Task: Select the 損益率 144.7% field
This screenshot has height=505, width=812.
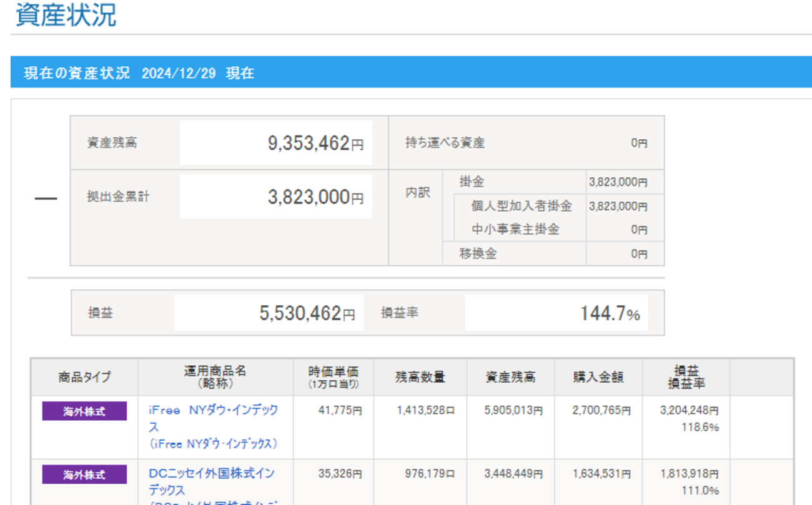Action: [x=556, y=313]
